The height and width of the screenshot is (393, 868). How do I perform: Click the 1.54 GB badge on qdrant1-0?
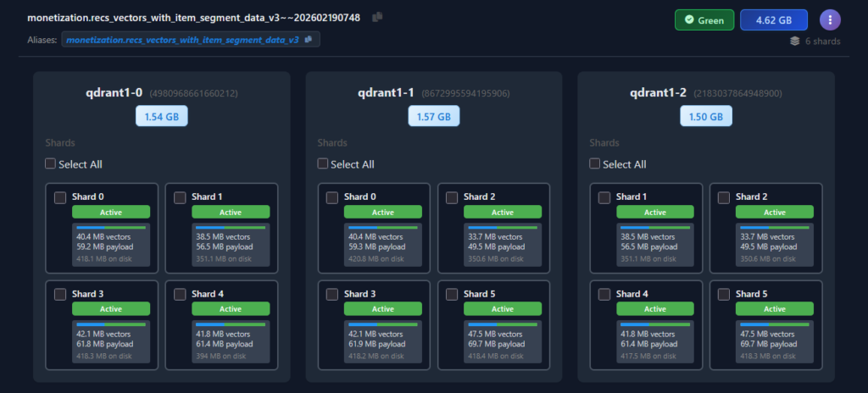162,116
